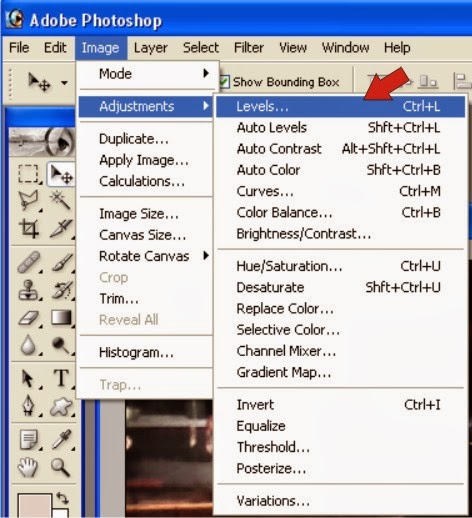472x518 pixels.
Task: Open the Layer menu
Action: pyautogui.click(x=151, y=48)
